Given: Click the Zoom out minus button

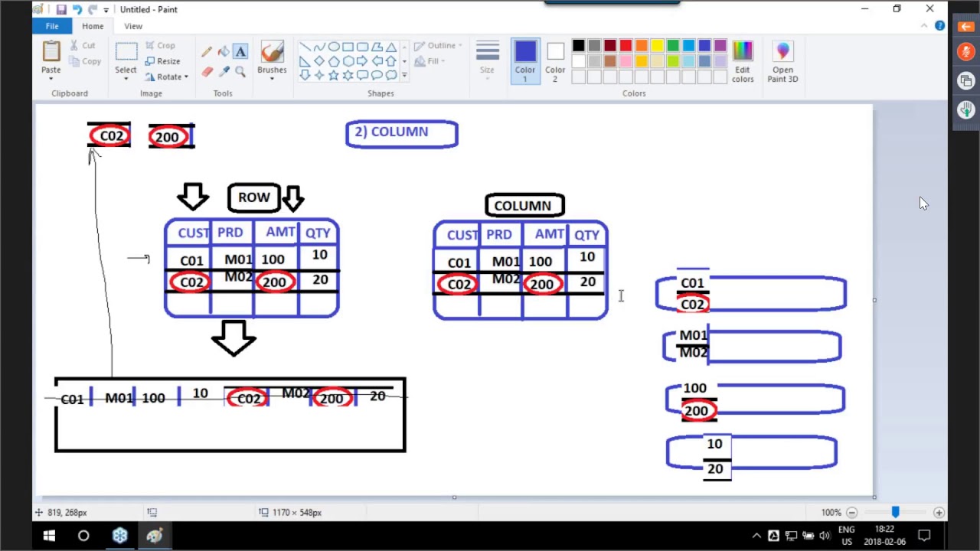Looking at the screenshot, I should point(851,513).
